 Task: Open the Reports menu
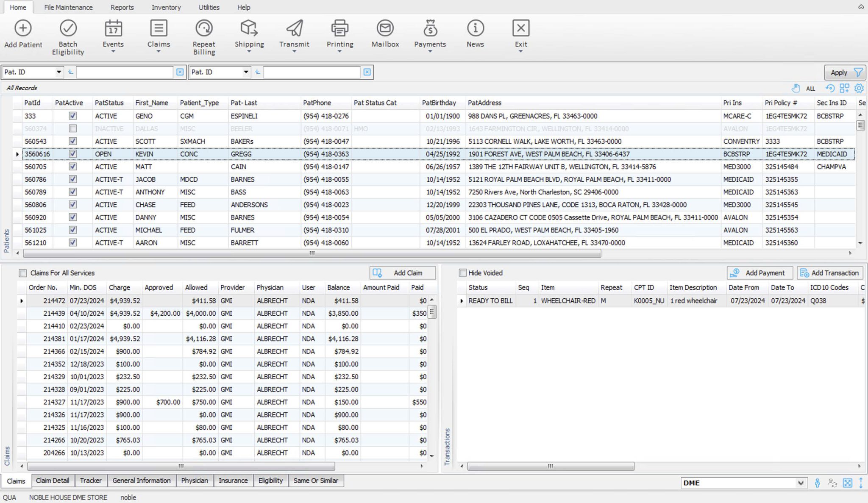pos(122,7)
